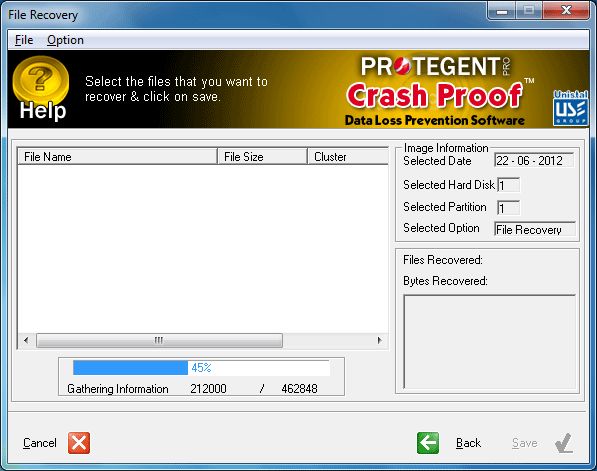Open the File menu
Screen dimensions: 597x471
click(24, 40)
